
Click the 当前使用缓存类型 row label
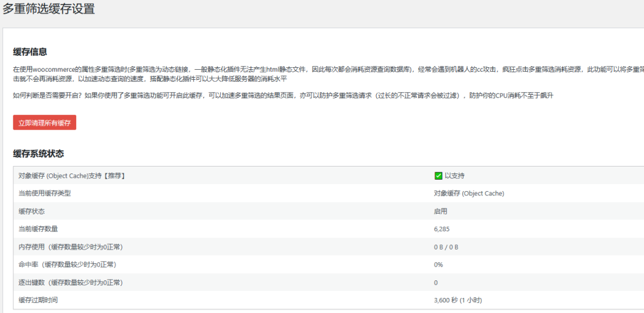(x=45, y=193)
